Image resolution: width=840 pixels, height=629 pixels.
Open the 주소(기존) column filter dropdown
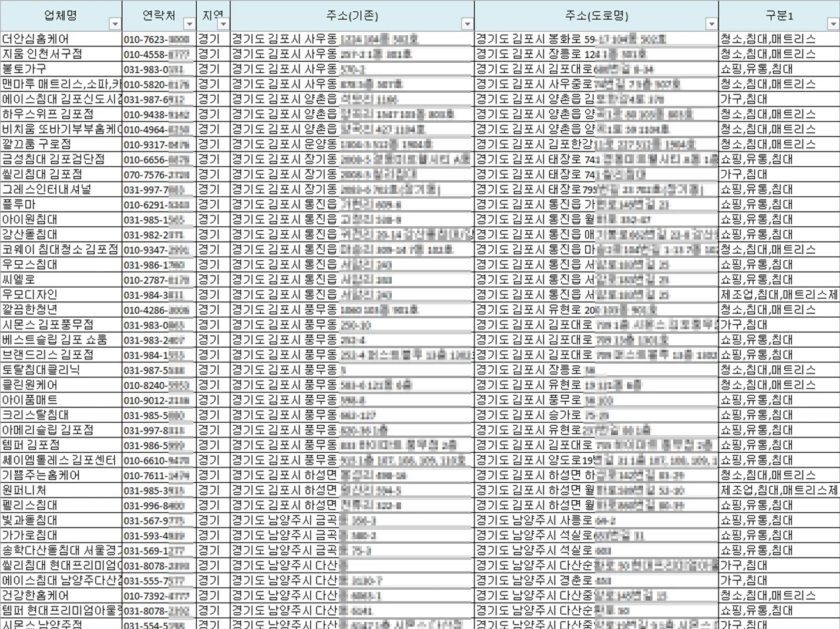tap(467, 24)
